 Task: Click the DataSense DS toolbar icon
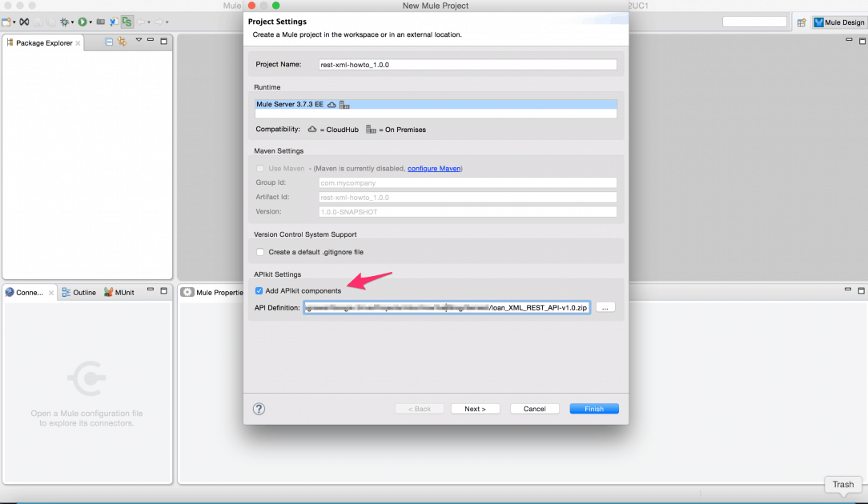(x=127, y=22)
